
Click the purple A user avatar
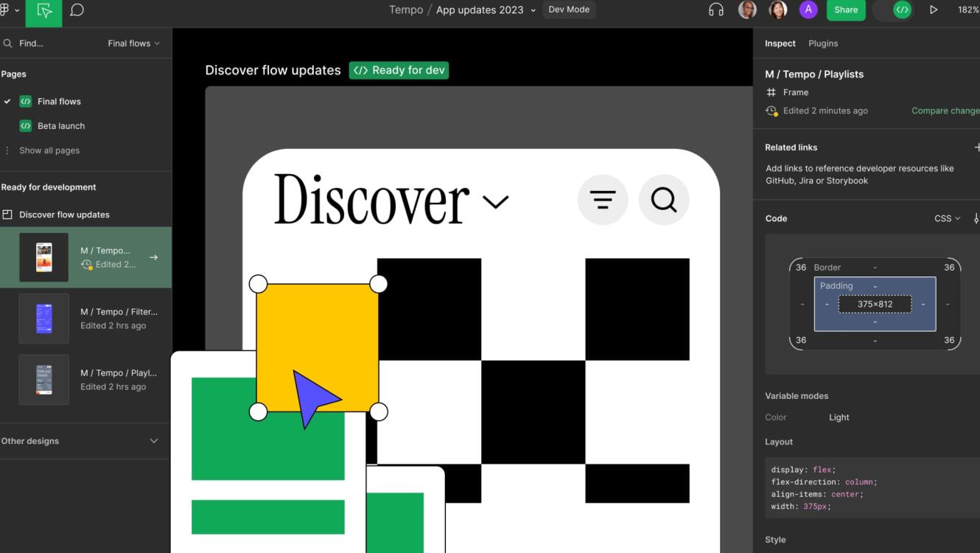tap(808, 10)
